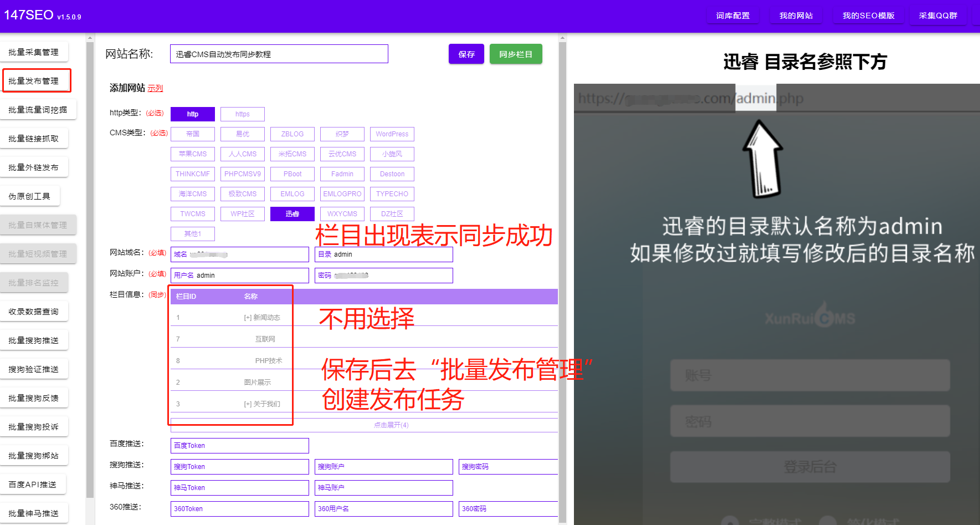Go to 批量发布管理 in the sidebar

(x=34, y=81)
